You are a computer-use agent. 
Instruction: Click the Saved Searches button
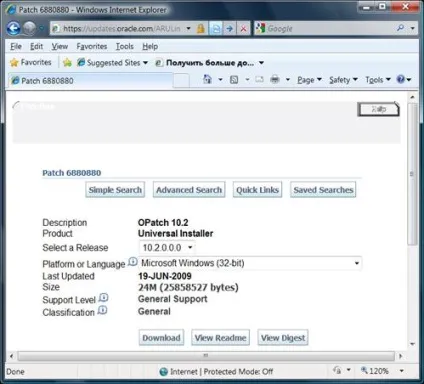pos(323,190)
